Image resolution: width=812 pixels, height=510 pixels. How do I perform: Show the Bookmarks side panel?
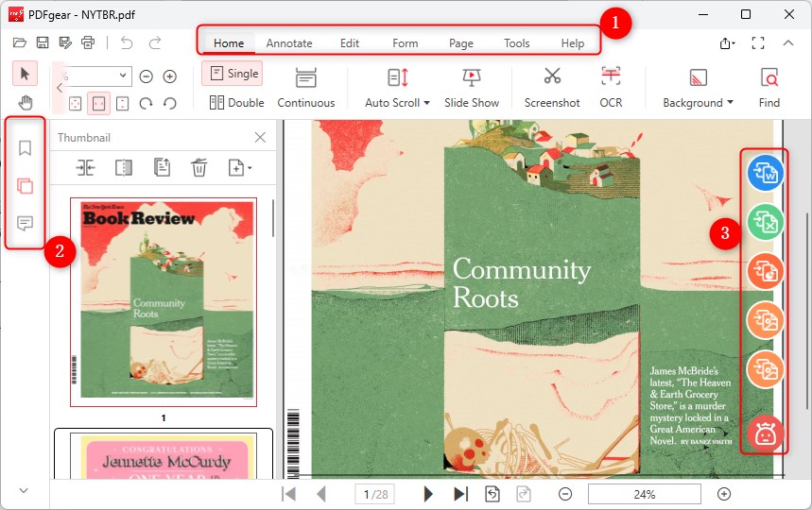click(x=25, y=148)
